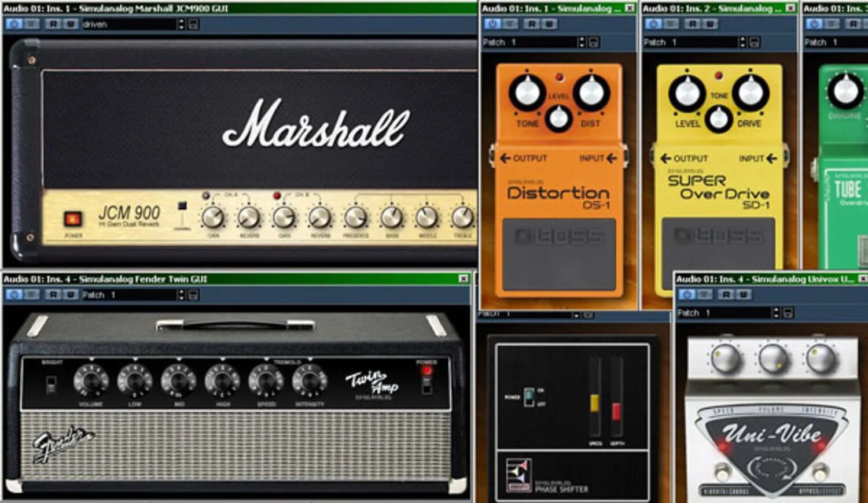Click the W automation button in Marshall window
Image resolution: width=868 pixels, height=503 pixels.
click(x=70, y=24)
